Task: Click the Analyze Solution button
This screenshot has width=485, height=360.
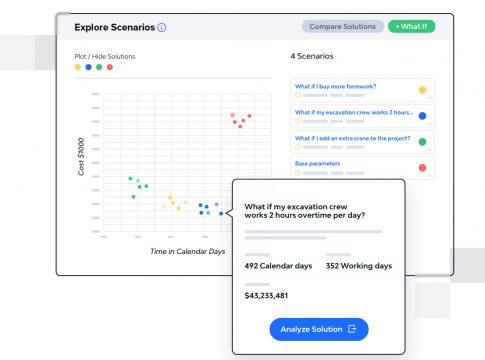Action: [x=319, y=329]
